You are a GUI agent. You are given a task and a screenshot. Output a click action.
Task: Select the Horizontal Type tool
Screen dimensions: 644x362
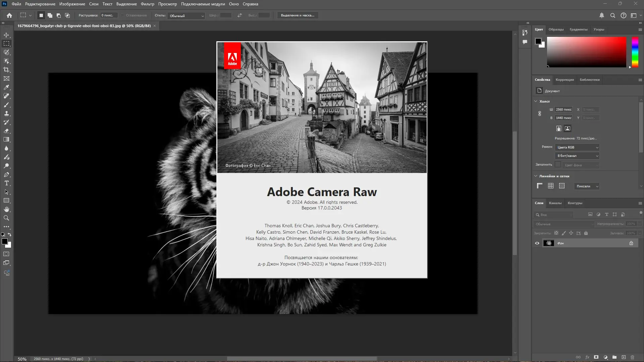tap(6, 183)
